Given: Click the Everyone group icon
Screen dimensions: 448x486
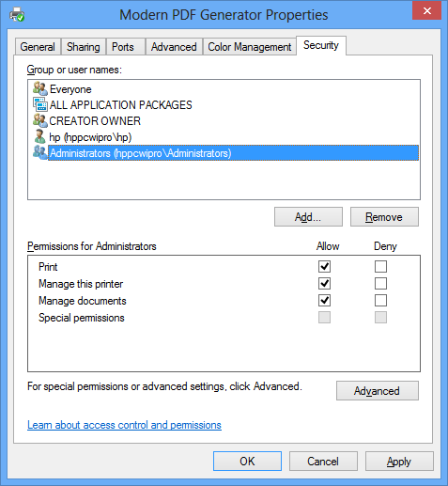Looking at the screenshot, I should 40,88.
